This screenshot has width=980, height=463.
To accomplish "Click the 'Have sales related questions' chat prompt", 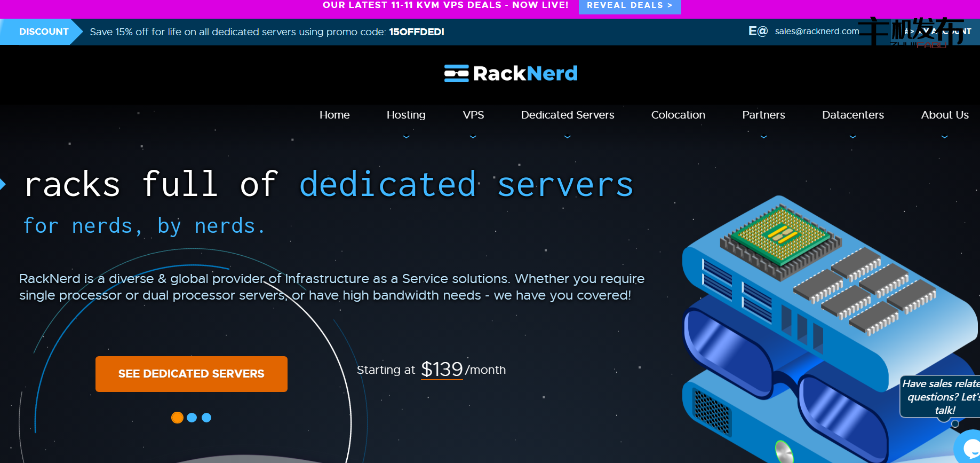I will point(941,397).
